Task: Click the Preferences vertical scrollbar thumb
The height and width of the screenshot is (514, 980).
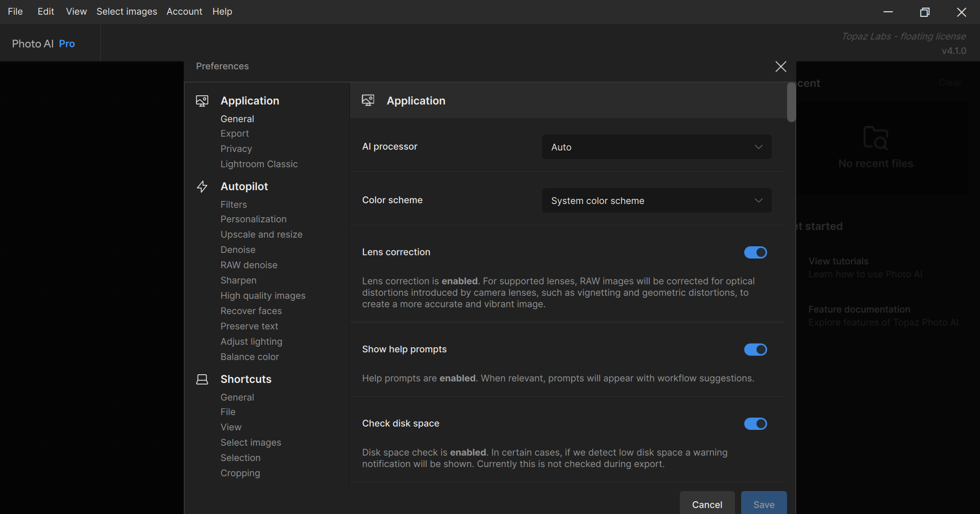Action: click(x=791, y=102)
